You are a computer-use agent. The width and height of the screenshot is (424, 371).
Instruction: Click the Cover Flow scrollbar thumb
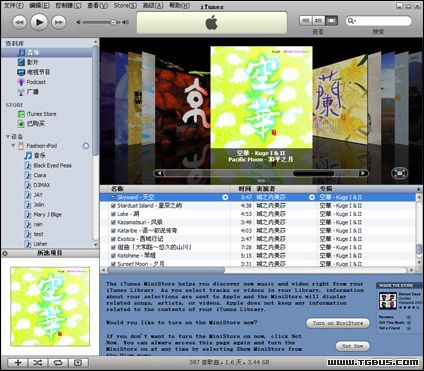click(x=313, y=173)
